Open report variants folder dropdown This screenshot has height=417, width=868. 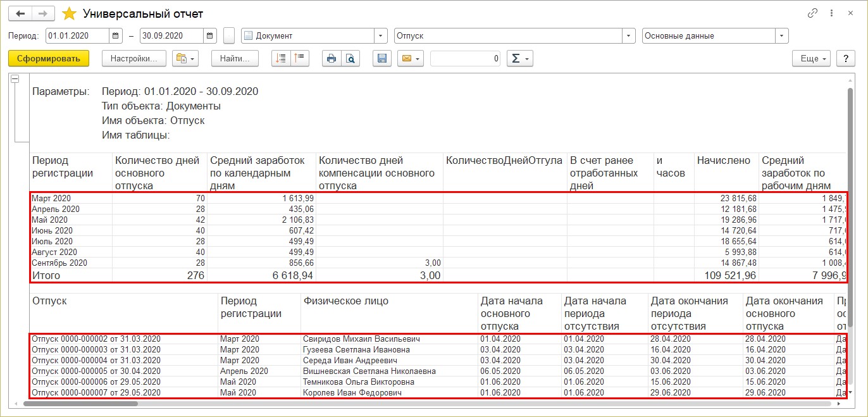185,58
